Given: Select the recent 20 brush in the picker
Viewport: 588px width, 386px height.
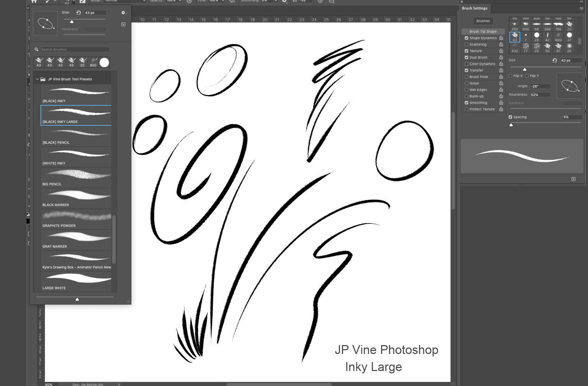Looking at the screenshot, I should pos(82,62).
